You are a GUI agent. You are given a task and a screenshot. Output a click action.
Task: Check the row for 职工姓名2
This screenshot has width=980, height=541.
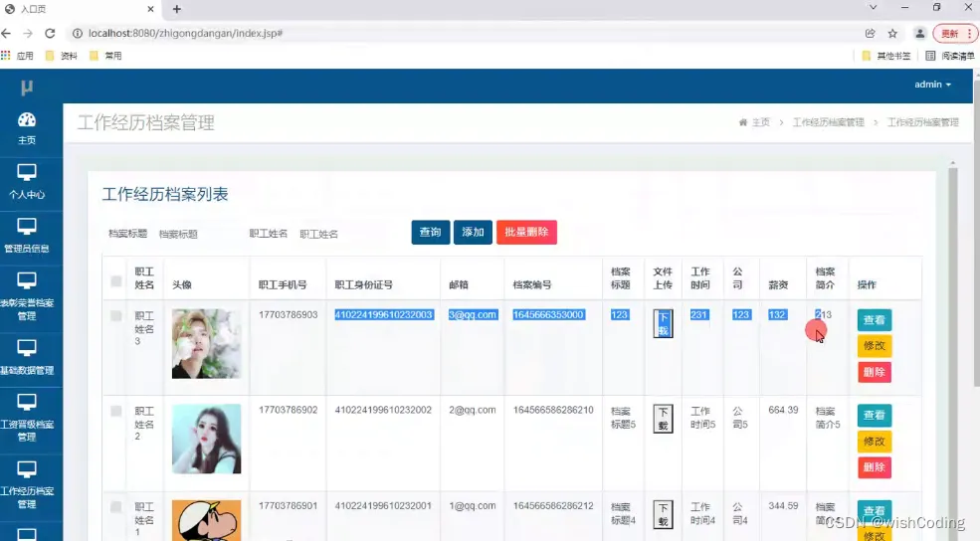pyautogui.click(x=116, y=411)
